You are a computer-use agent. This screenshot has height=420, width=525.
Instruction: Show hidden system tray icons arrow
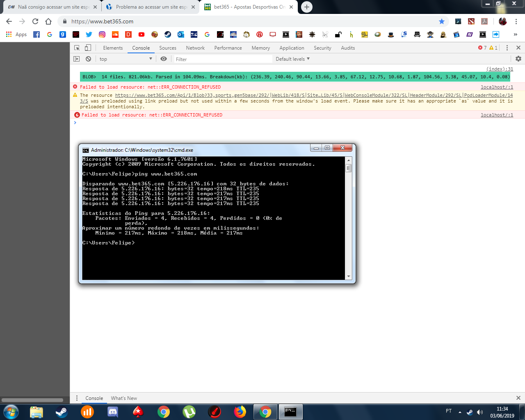click(460, 412)
